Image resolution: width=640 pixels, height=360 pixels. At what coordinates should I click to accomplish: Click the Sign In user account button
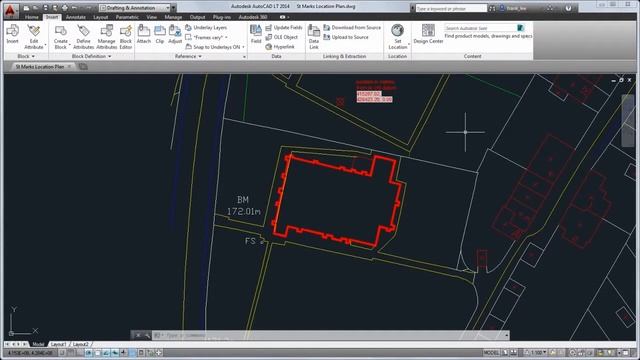pyautogui.click(x=513, y=8)
